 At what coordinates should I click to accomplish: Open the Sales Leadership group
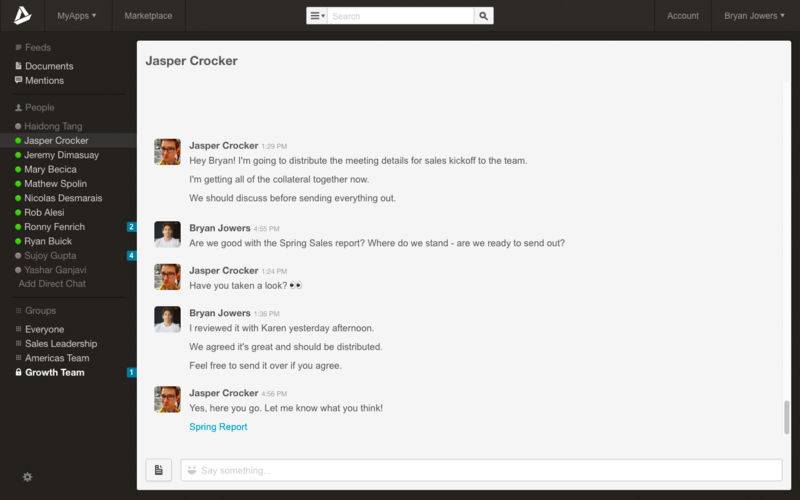(61, 344)
